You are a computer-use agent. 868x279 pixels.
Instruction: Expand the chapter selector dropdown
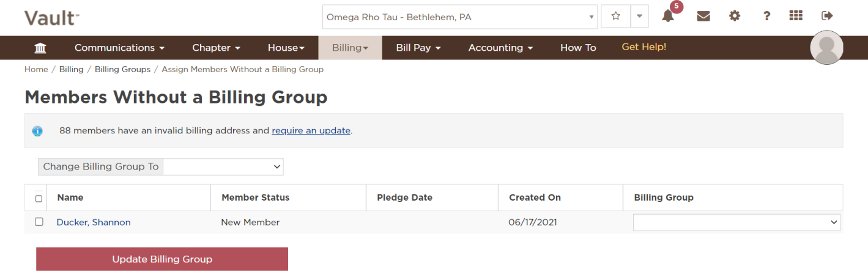pos(460,17)
